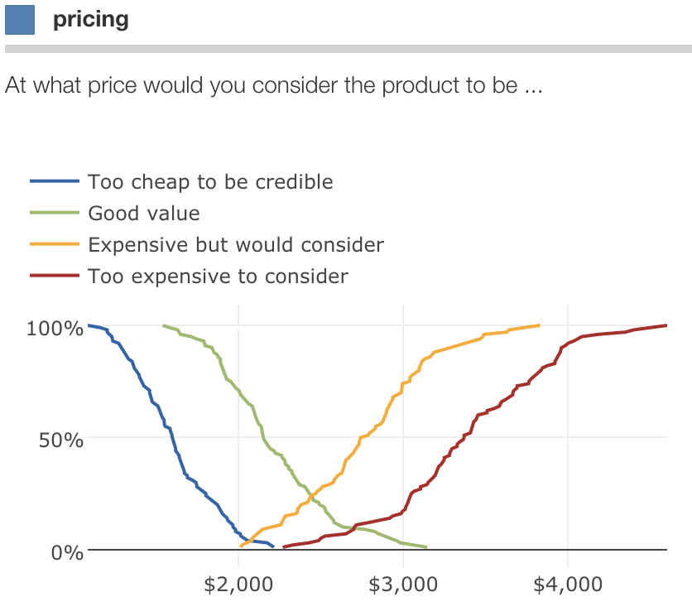This screenshot has width=692, height=616.
Task: Click the 100% y-axis label
Action: 55,328
